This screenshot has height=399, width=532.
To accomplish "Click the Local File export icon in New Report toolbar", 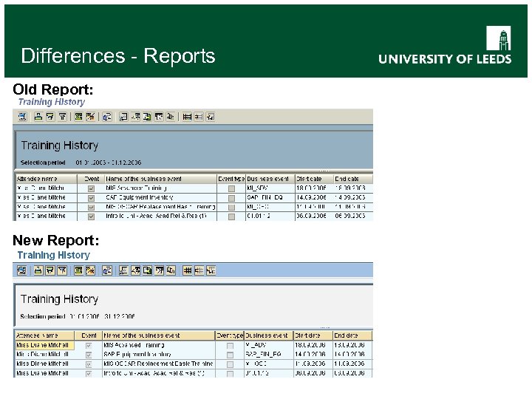I will tap(147, 270).
